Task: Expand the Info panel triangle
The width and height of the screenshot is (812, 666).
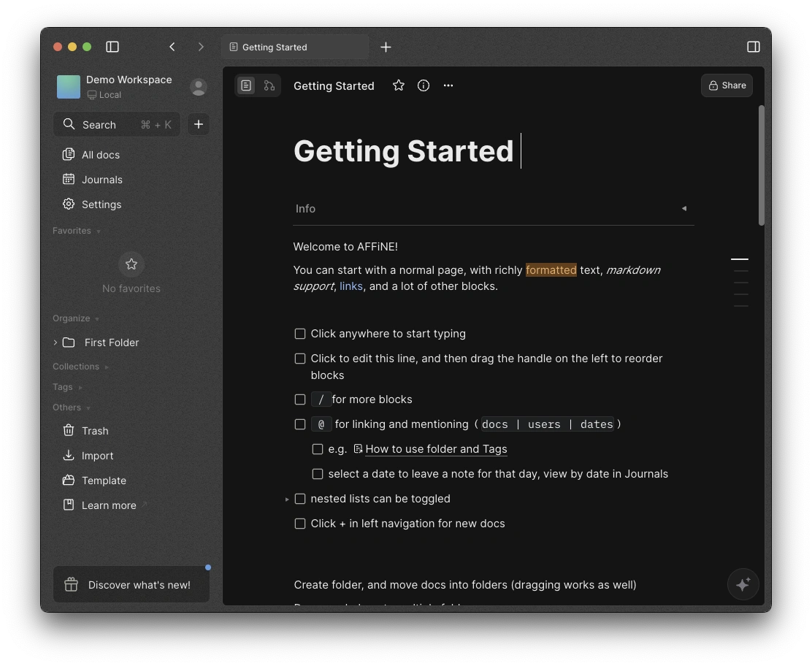Action: tap(684, 209)
